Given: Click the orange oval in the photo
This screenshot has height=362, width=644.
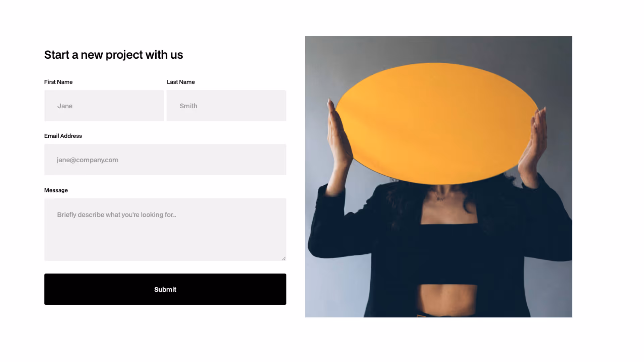Looking at the screenshot, I should (x=436, y=123).
